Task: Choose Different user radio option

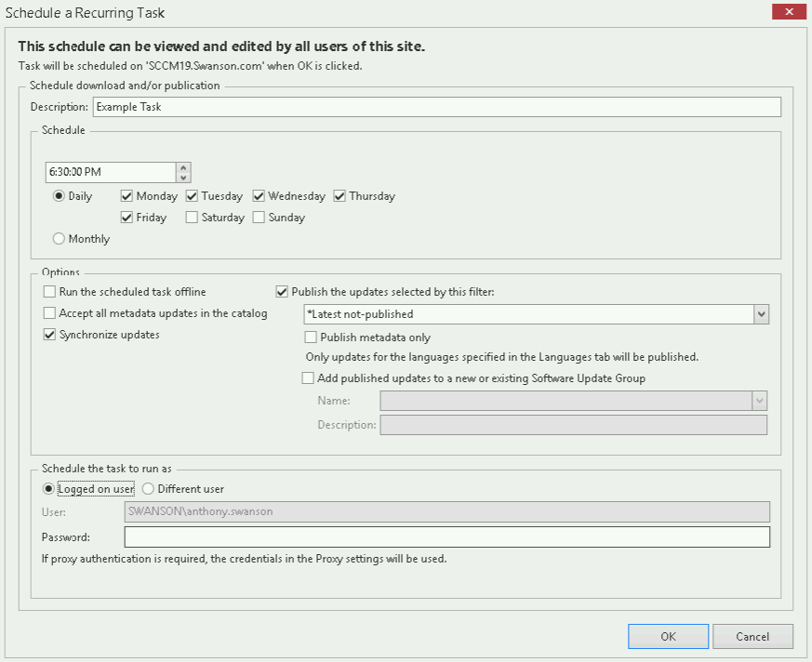Action: (x=149, y=489)
